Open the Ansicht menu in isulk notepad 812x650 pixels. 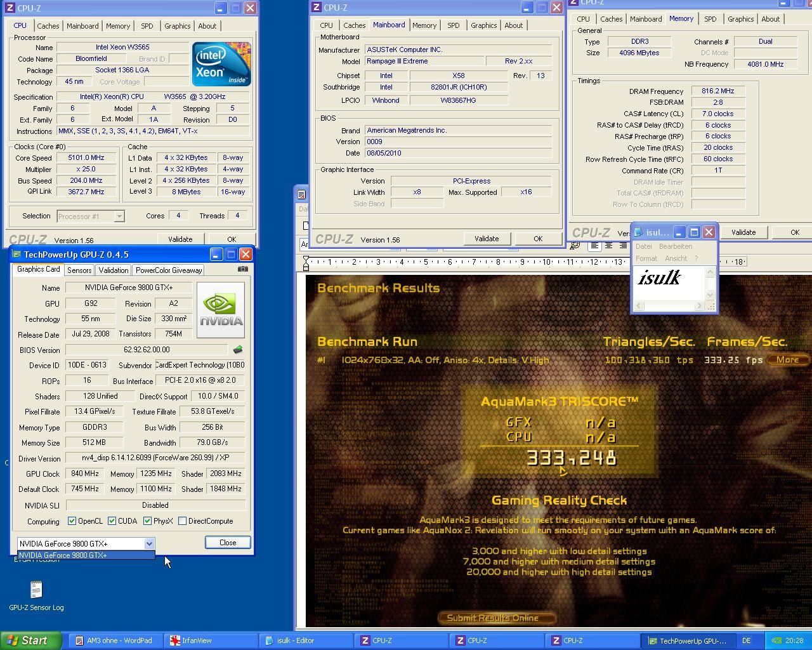coord(676,258)
